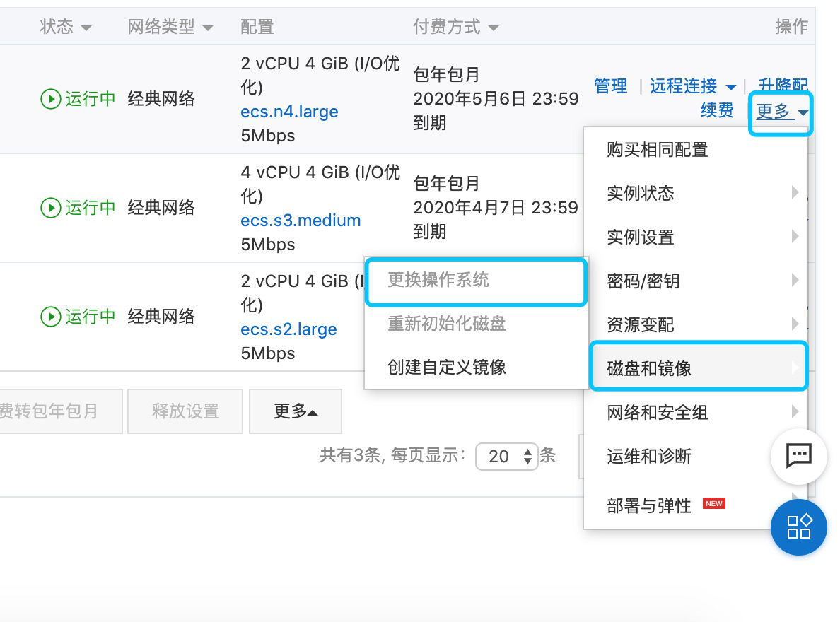Open the 状态 column filter arrow

86,28
